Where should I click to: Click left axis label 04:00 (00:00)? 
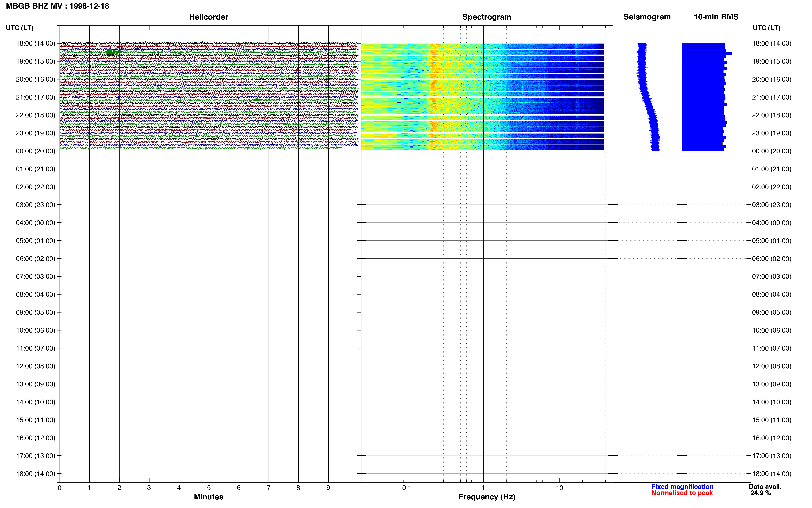[36, 223]
